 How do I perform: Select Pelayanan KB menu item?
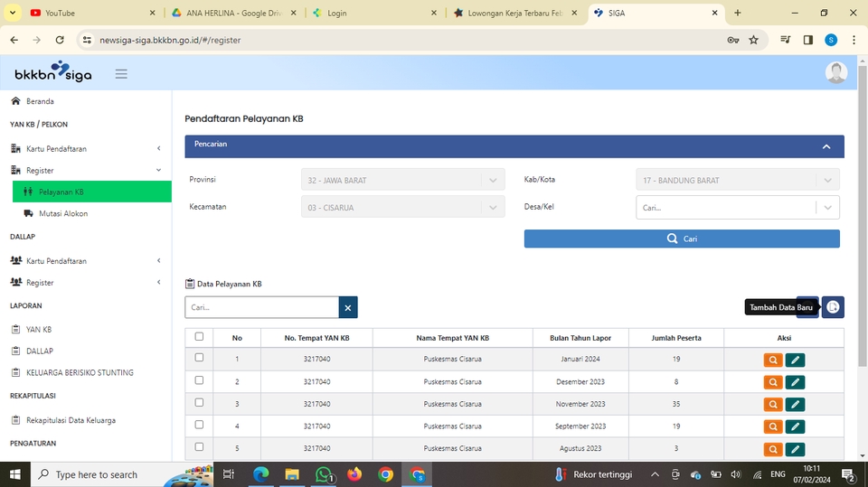point(92,192)
